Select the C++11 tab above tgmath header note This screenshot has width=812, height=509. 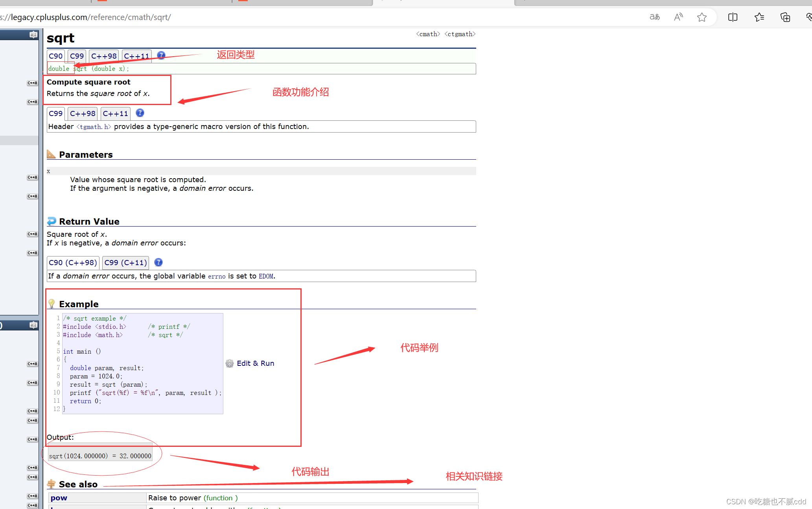click(116, 114)
